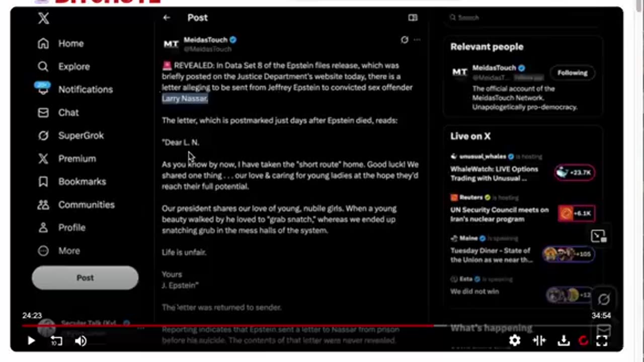Open the video settings gear
The width and height of the screenshot is (644, 362).
click(514, 341)
